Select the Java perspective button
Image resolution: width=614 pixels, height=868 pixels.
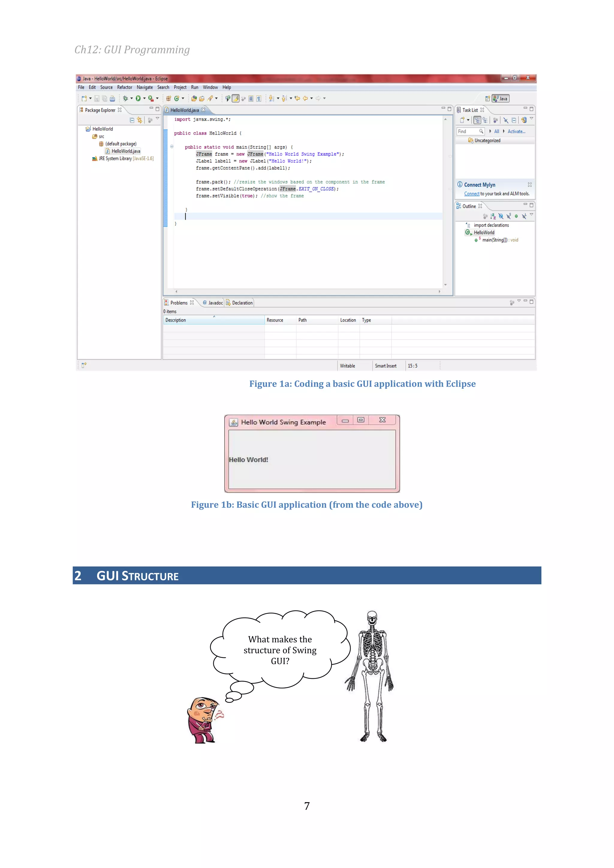[501, 99]
